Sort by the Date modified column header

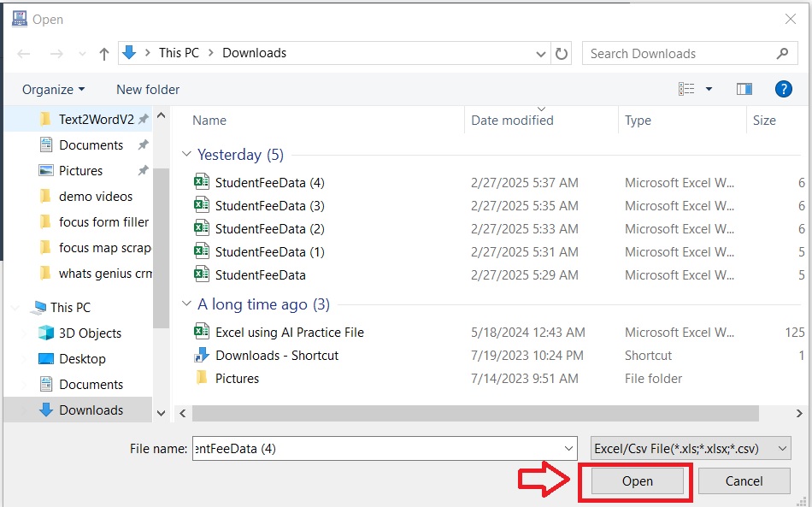[512, 121]
